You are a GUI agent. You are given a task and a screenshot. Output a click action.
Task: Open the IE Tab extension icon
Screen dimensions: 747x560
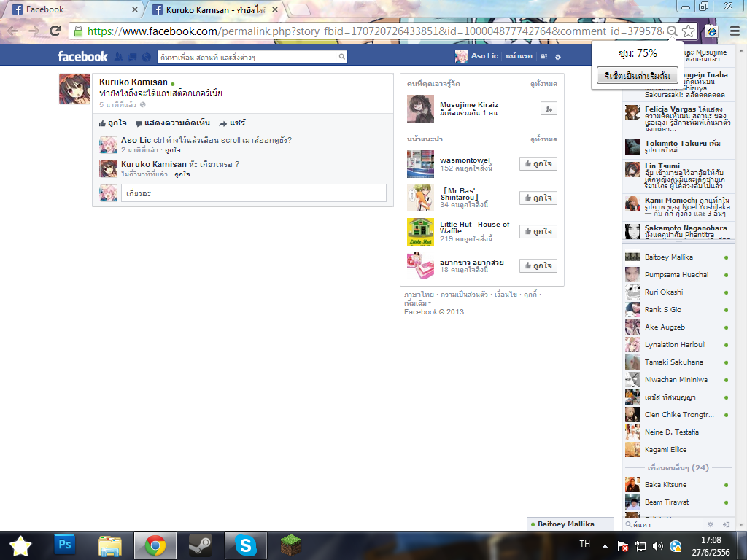coord(711,31)
